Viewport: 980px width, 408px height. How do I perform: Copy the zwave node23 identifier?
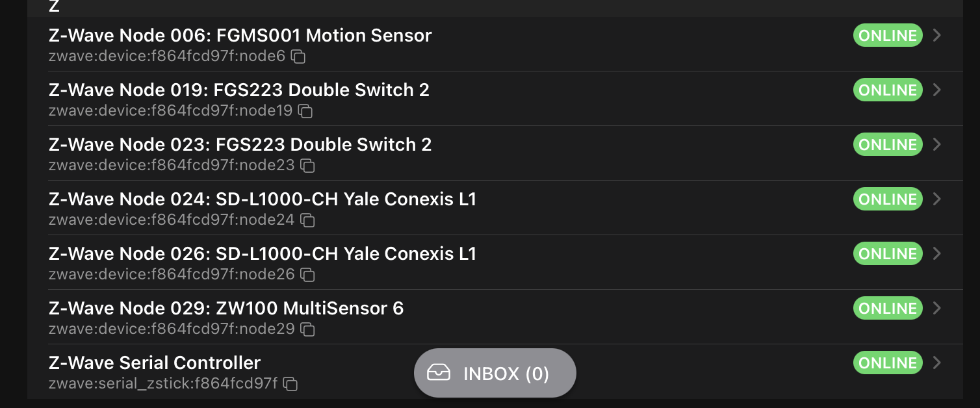[x=307, y=166]
